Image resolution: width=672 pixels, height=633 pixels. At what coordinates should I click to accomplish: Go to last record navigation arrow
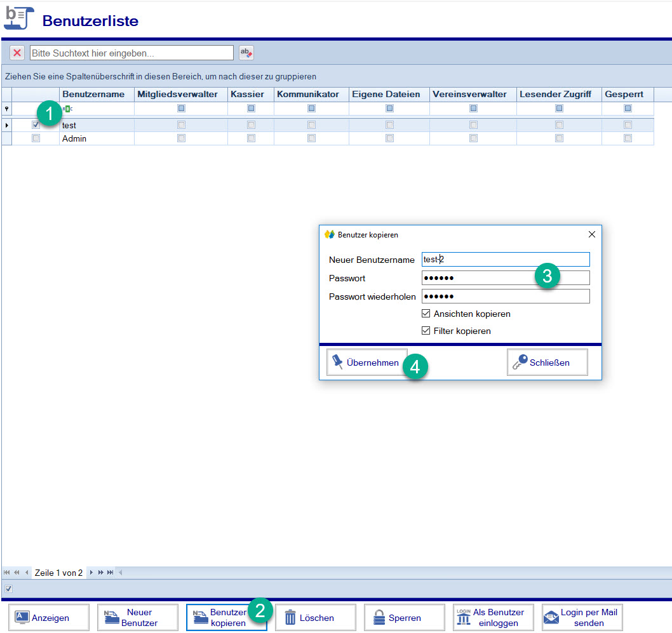point(111,573)
